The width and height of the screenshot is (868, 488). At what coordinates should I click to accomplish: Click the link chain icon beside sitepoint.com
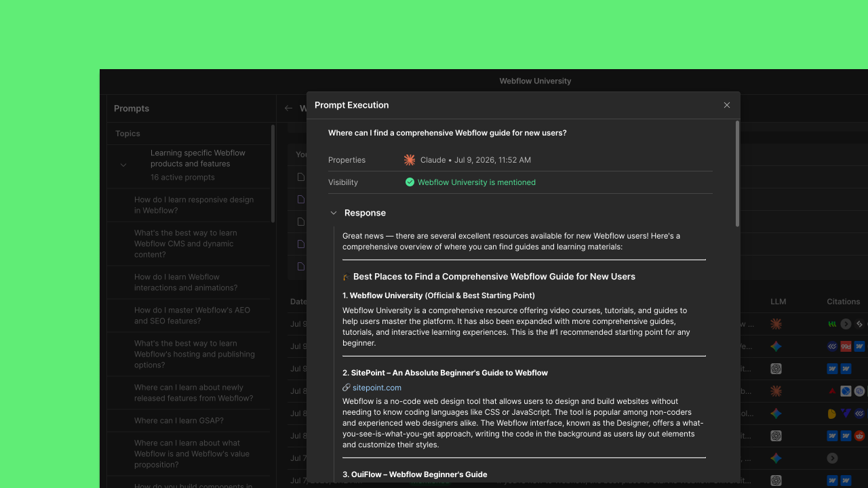[347, 388]
